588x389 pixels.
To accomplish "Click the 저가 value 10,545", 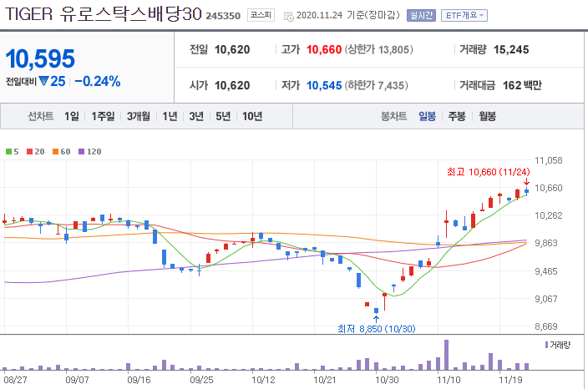I will click(x=324, y=85).
